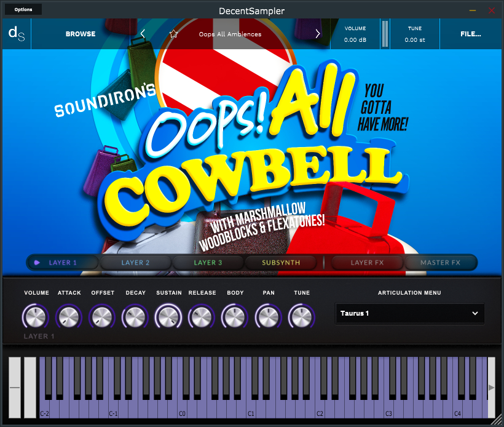
Task: Play the C2 key on keyboard
Action: (x=320, y=410)
